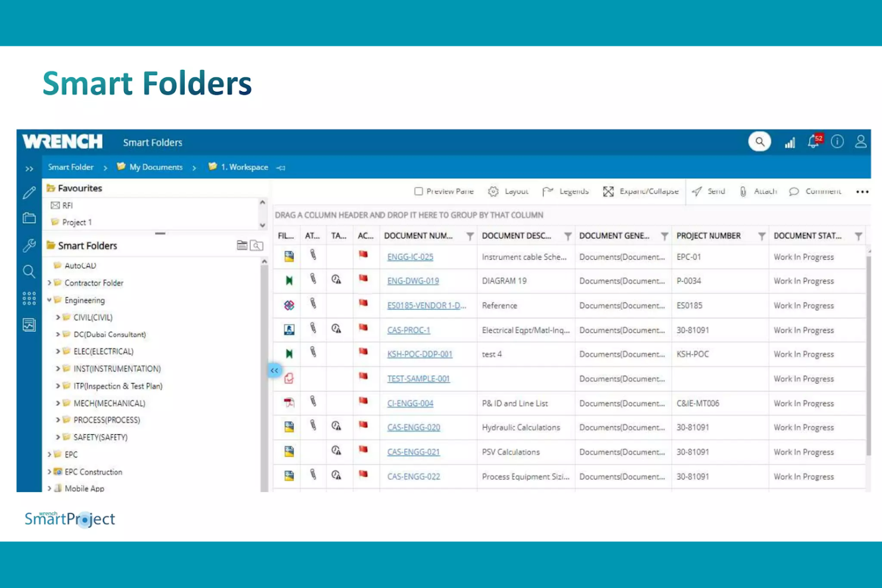Open the notifications bell with 52 alerts
This screenshot has width=882, height=588.
pyautogui.click(x=813, y=142)
